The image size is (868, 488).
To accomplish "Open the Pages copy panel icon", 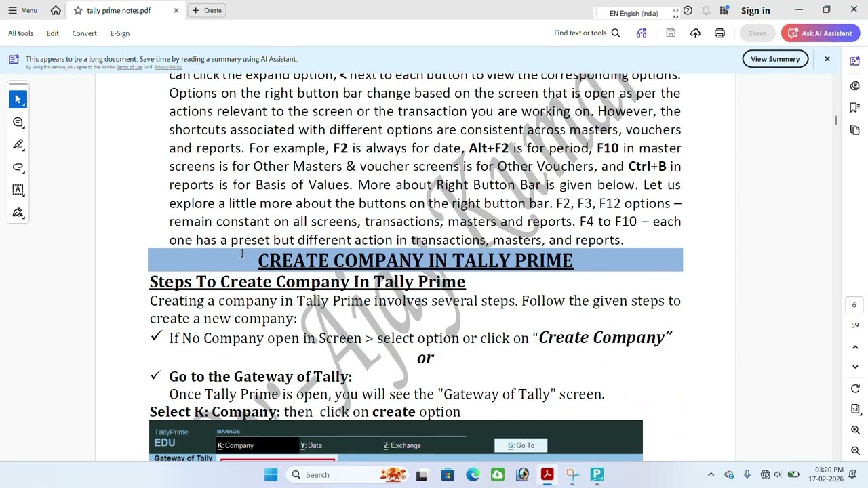I will tap(855, 129).
